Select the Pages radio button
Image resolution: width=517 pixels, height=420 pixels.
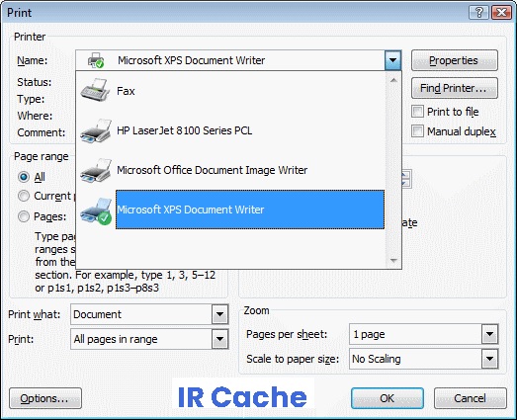pos(24,216)
